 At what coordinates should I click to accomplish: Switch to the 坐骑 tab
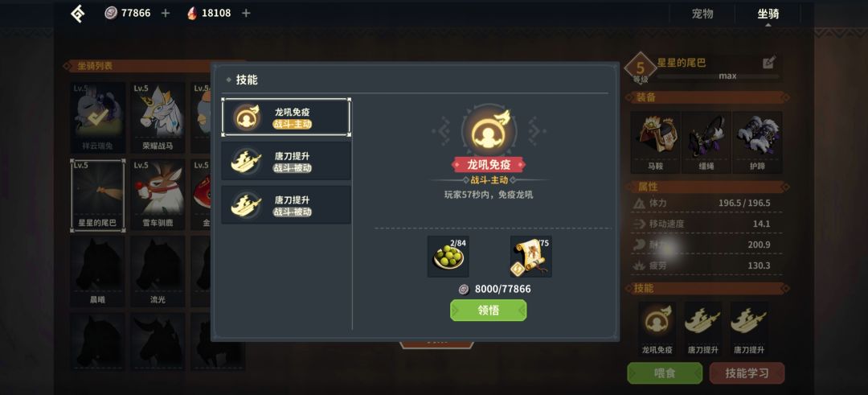[768, 14]
